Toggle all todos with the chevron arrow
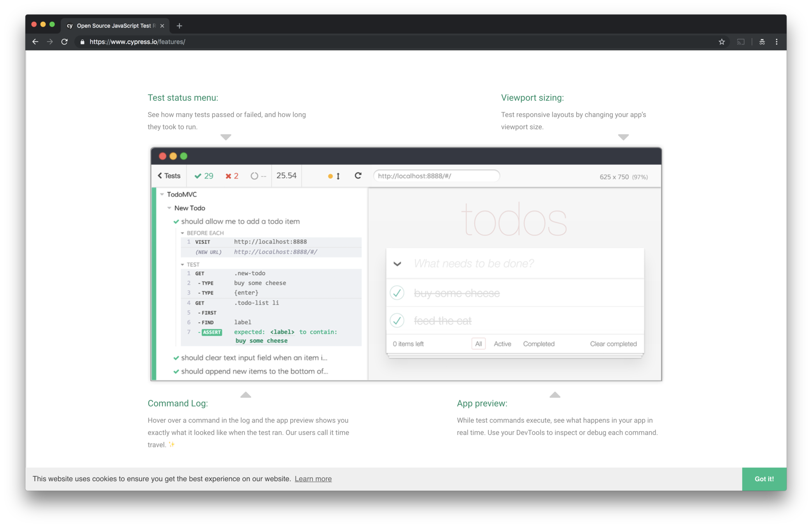This screenshot has width=812, height=527. coord(397,264)
